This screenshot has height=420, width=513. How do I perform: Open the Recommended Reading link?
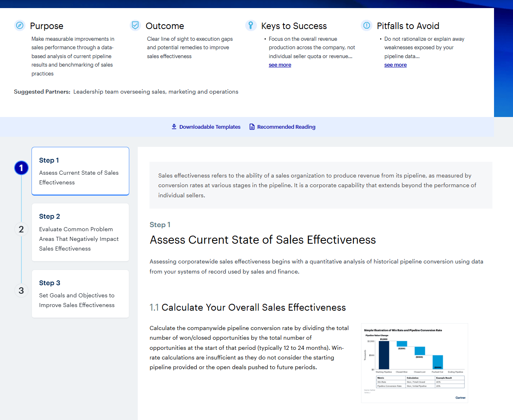click(x=286, y=127)
